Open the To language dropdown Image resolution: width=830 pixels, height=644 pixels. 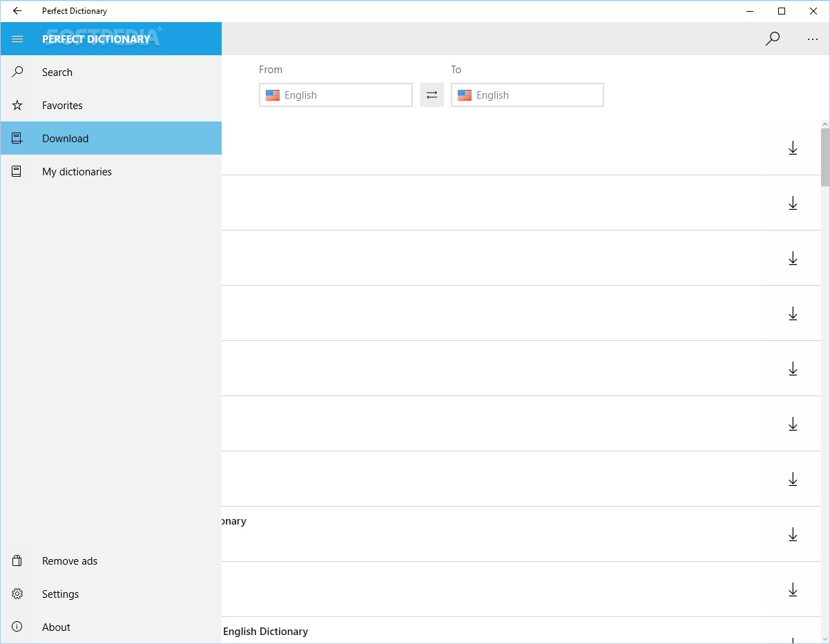coord(528,95)
